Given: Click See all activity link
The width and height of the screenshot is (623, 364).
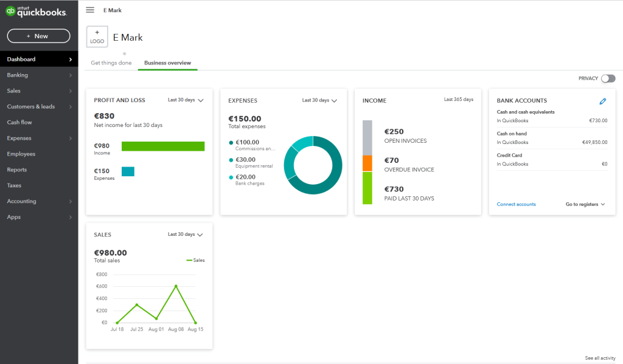Looking at the screenshot, I should [600, 358].
